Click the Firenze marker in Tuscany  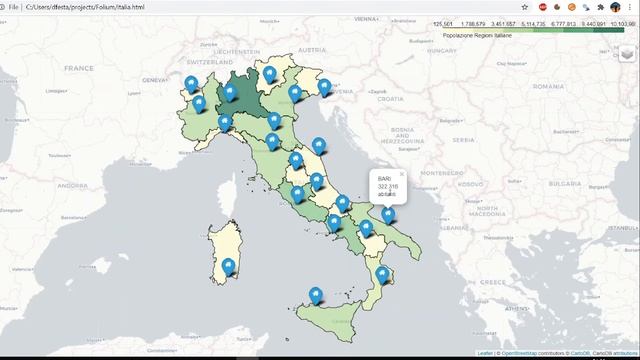tap(272, 142)
